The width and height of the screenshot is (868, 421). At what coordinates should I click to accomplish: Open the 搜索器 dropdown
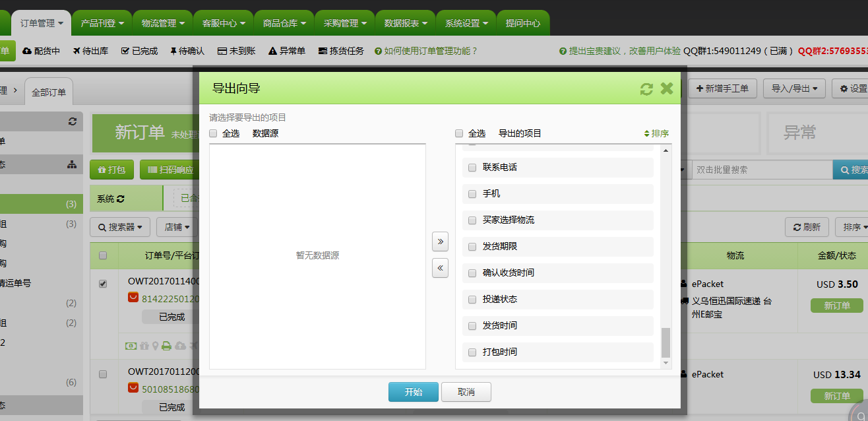(120, 227)
